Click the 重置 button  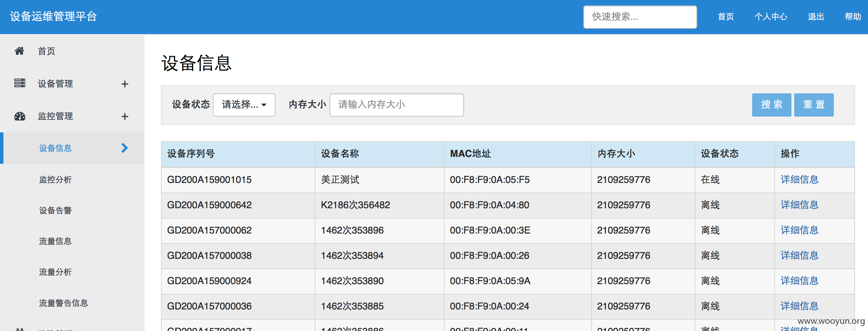point(814,105)
